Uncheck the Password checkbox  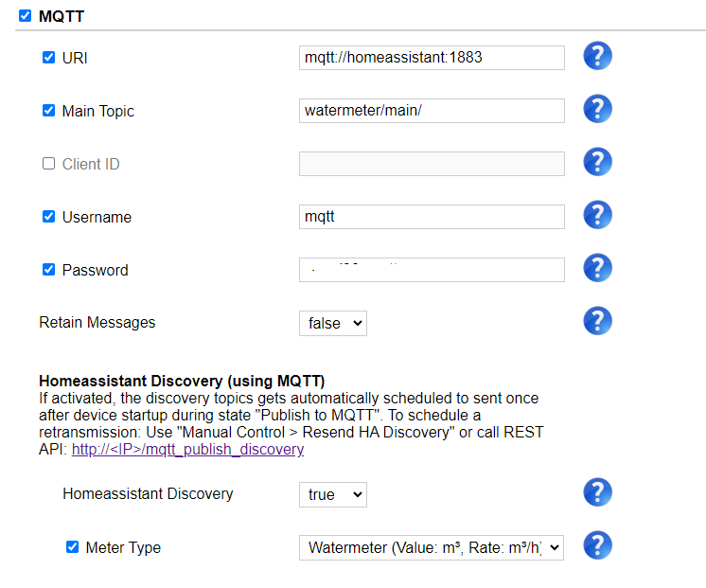pos(48,270)
